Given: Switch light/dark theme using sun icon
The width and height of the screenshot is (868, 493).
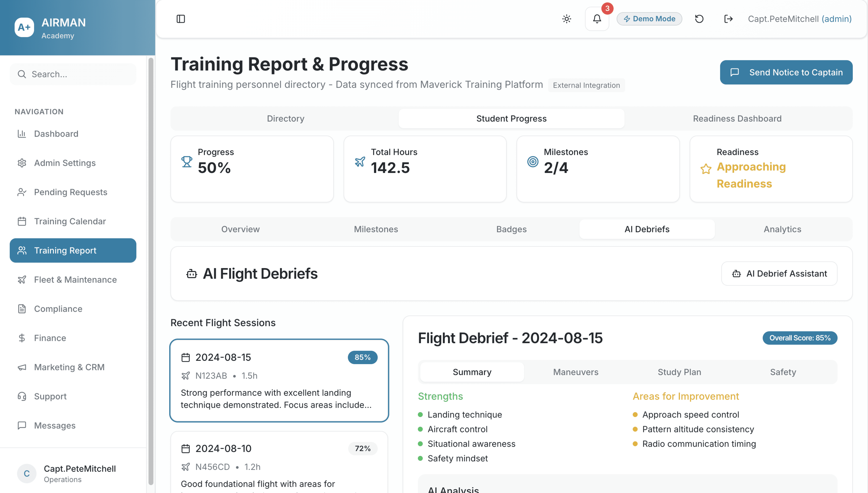Looking at the screenshot, I should pos(566,19).
